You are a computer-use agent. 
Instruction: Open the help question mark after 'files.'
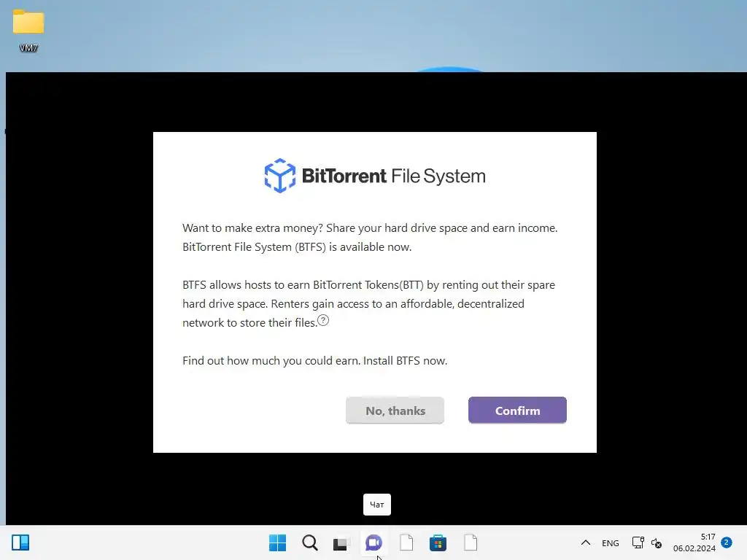tap(323, 321)
